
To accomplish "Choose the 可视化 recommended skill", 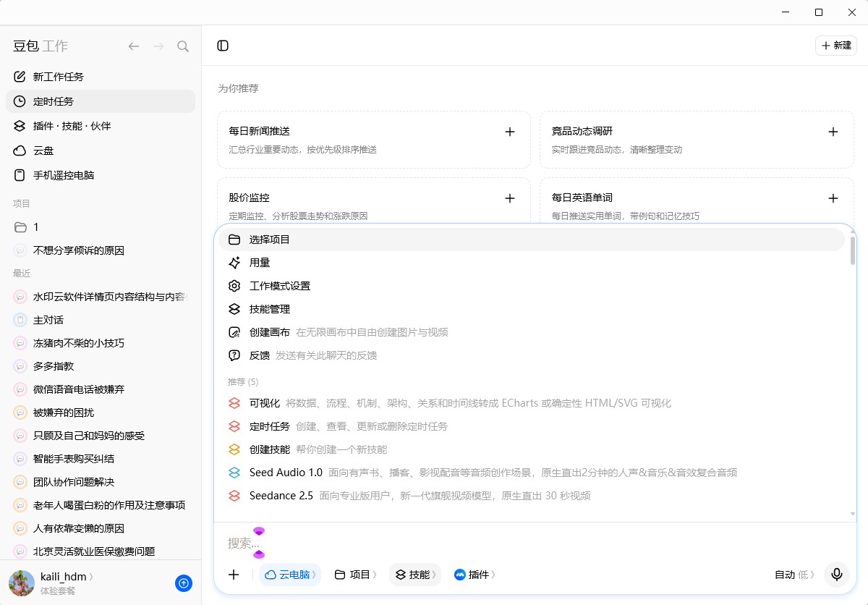I will coord(532,403).
